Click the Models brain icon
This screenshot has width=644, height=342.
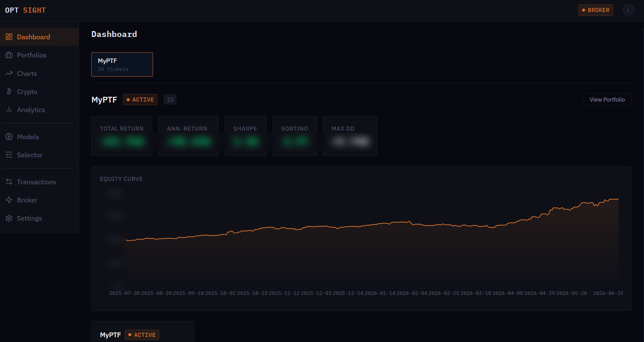[x=9, y=137]
